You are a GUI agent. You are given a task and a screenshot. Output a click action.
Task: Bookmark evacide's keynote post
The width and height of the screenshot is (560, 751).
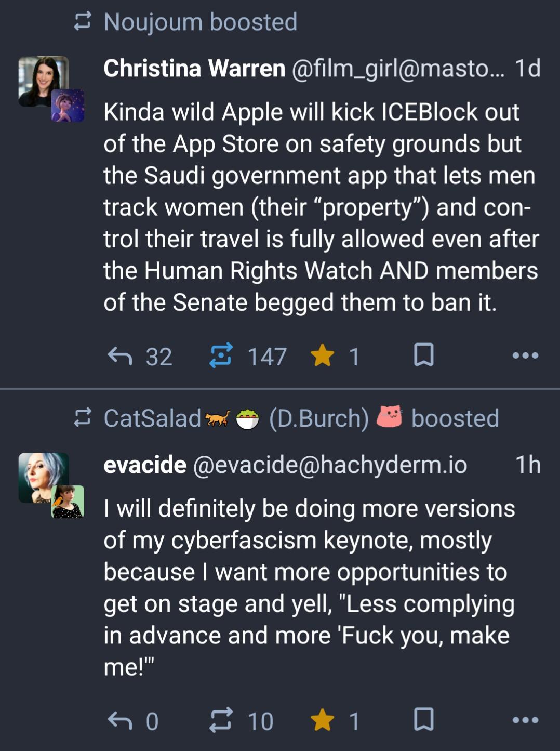(x=423, y=720)
